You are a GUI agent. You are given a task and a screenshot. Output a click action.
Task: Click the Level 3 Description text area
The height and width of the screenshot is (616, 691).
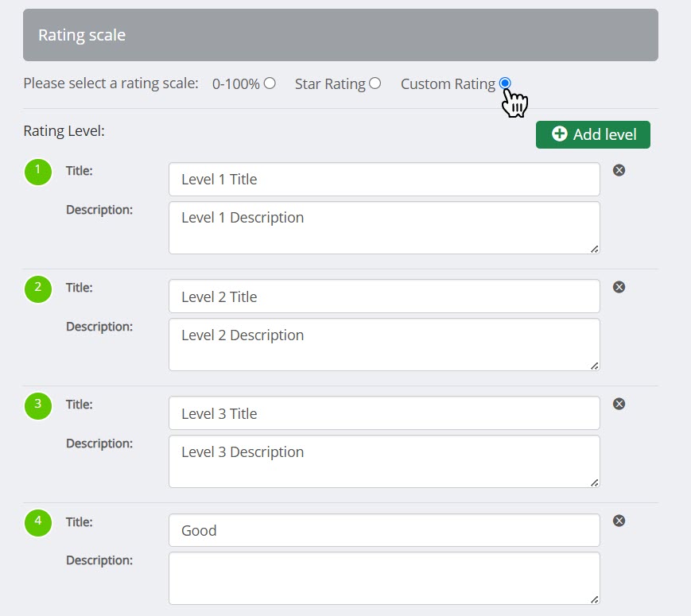[x=384, y=461]
